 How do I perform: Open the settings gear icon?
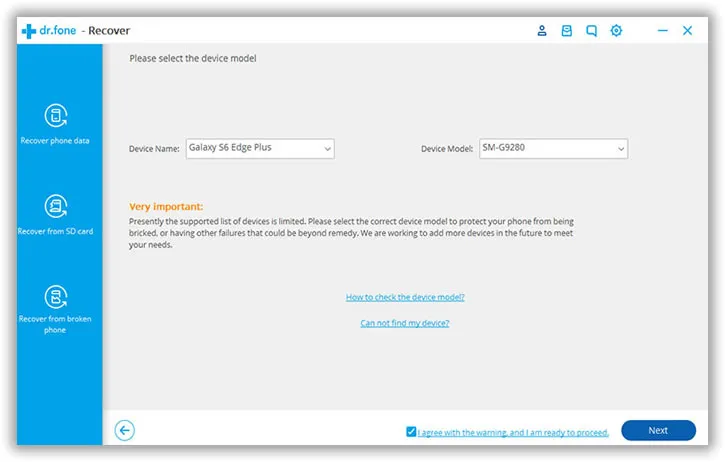(616, 31)
